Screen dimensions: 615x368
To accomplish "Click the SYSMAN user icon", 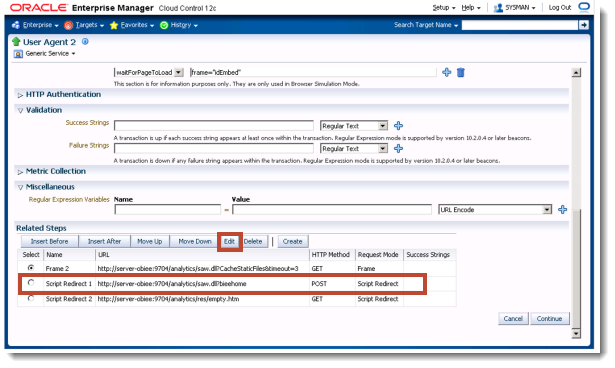I will tap(498, 8).
